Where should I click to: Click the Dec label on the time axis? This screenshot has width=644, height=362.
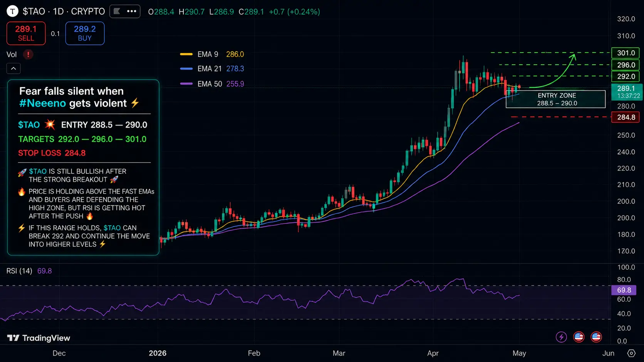click(59, 353)
